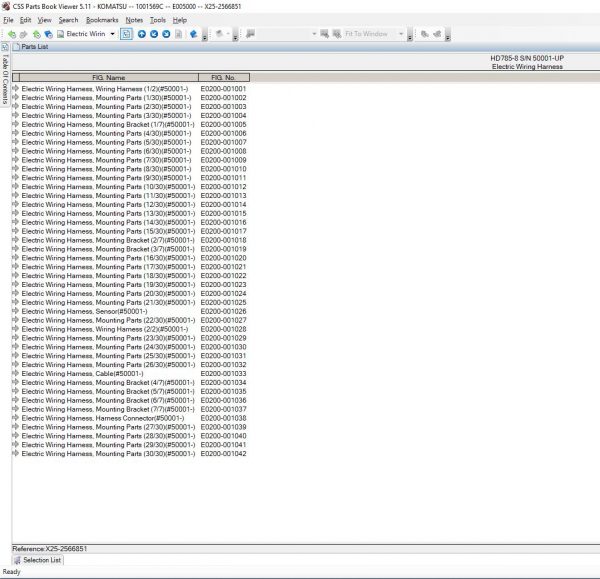
Task: Click the blue circle down-left arrow icon
Action: tap(154, 34)
